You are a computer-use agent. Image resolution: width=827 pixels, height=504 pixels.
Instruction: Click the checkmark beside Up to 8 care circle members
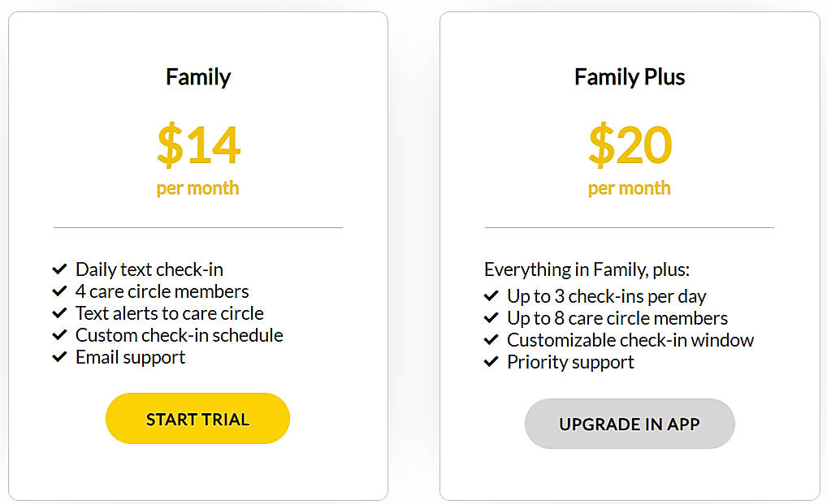point(491,317)
